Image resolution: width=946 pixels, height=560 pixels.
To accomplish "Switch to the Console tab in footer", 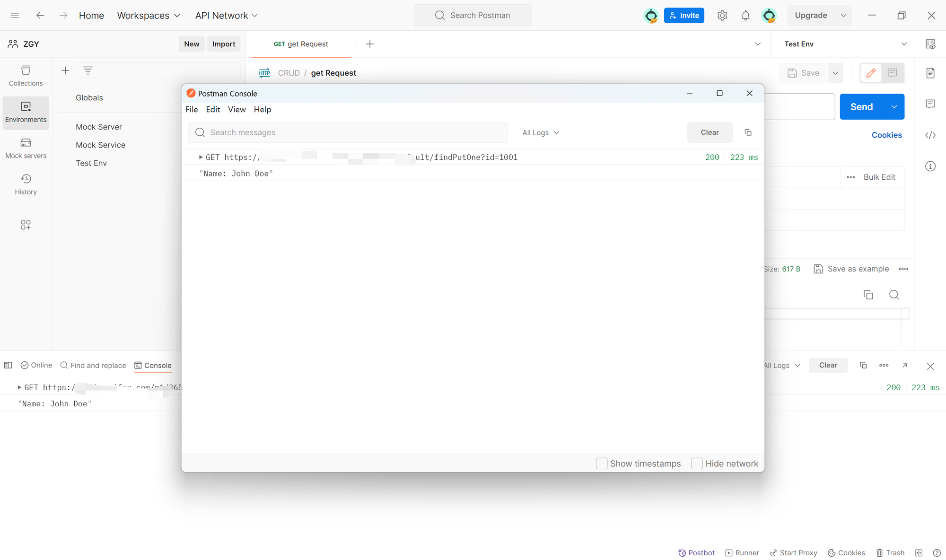I will [153, 366].
